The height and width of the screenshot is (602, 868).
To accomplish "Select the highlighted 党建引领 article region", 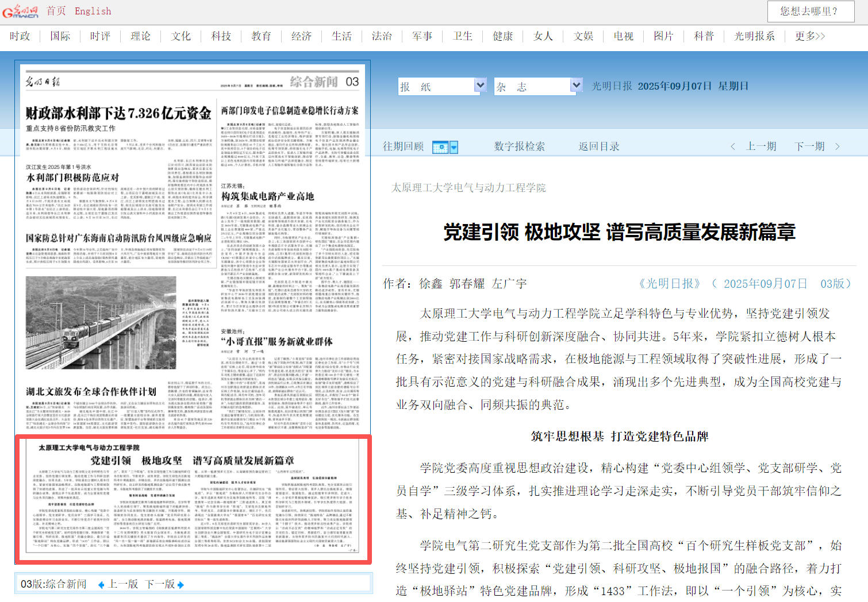I will (193, 499).
